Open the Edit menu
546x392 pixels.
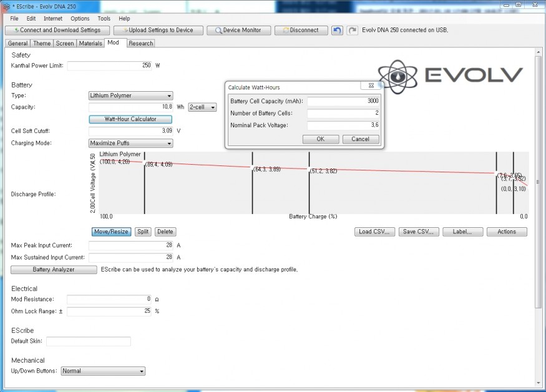[31, 19]
